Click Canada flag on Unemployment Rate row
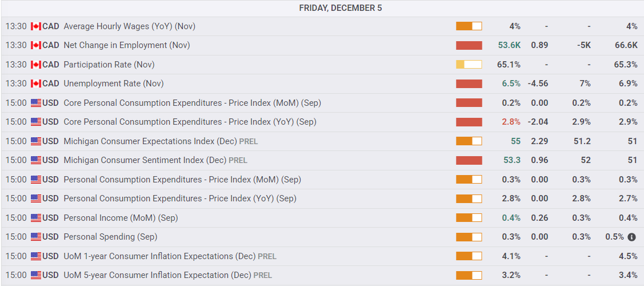 pyautogui.click(x=36, y=84)
